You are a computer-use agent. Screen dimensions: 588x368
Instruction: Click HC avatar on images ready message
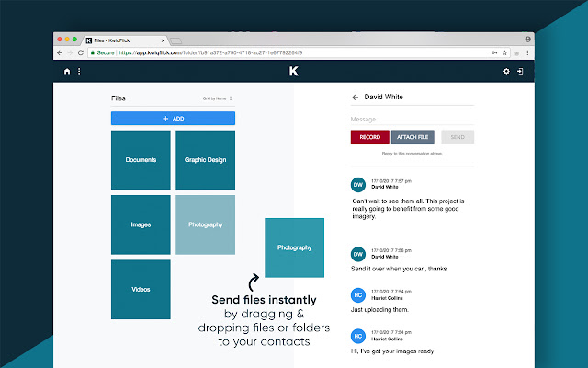coord(358,336)
